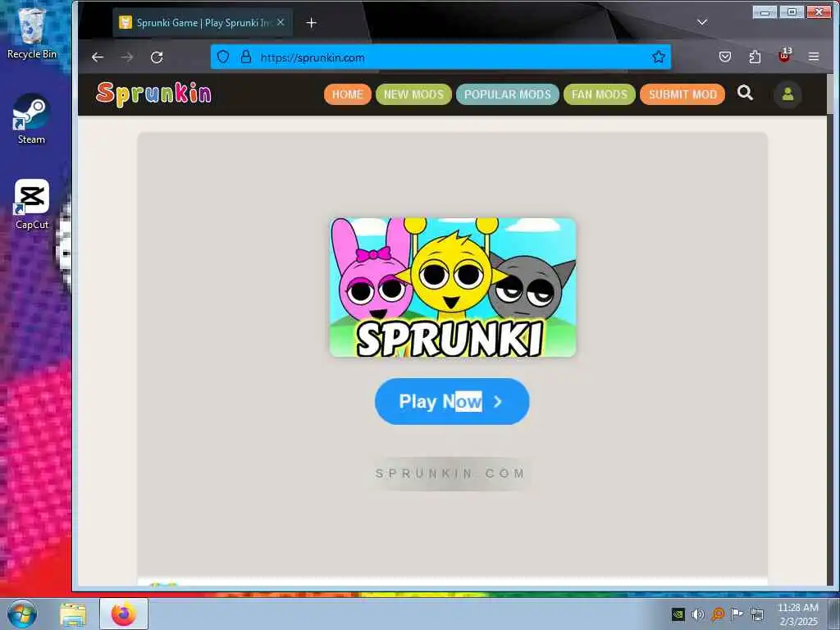Click the Firefox taskbar icon
The image size is (840, 630).
(124, 614)
